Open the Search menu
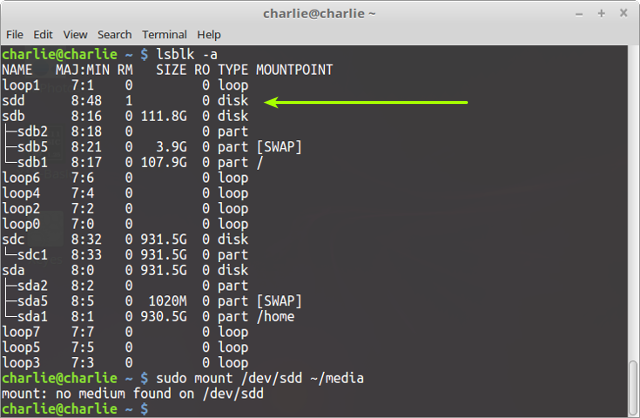This screenshot has width=640, height=418. [114, 35]
